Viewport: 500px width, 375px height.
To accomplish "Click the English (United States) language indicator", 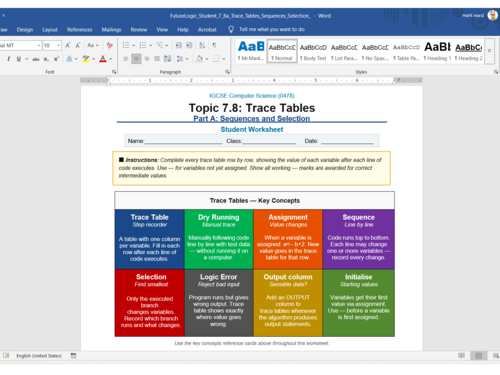I will (39, 356).
